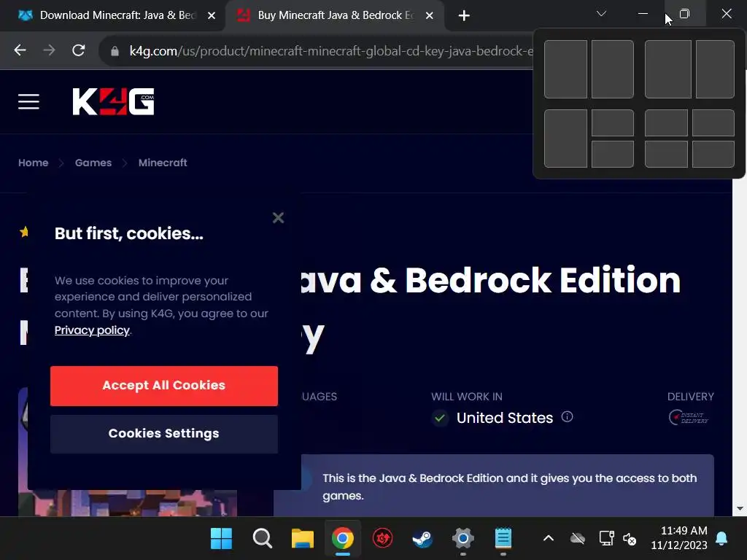Snap window to left half layout
The image size is (747, 560).
565,69
